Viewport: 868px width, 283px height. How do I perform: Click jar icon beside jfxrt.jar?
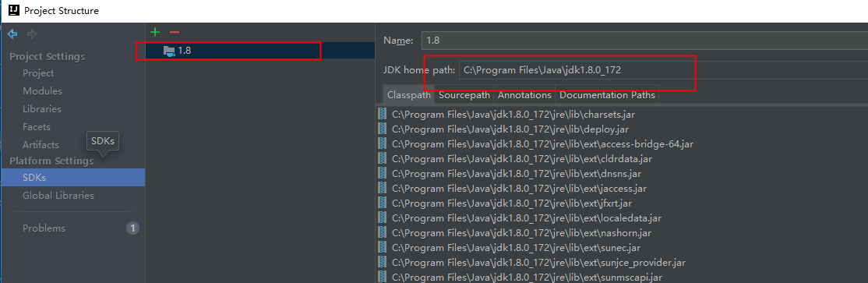point(382,203)
